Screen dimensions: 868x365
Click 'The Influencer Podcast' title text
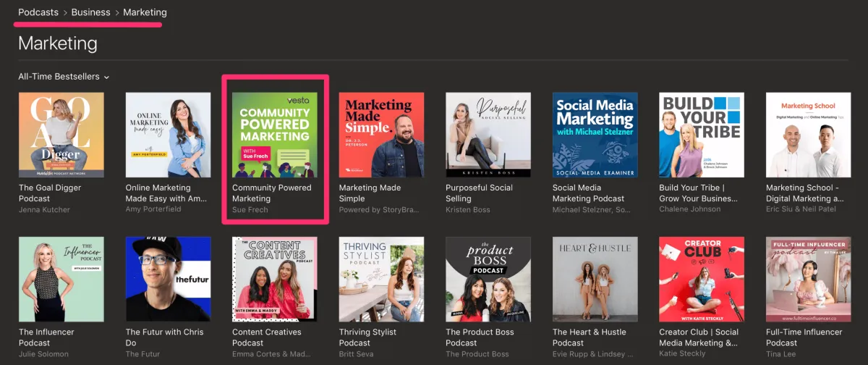tap(46, 337)
